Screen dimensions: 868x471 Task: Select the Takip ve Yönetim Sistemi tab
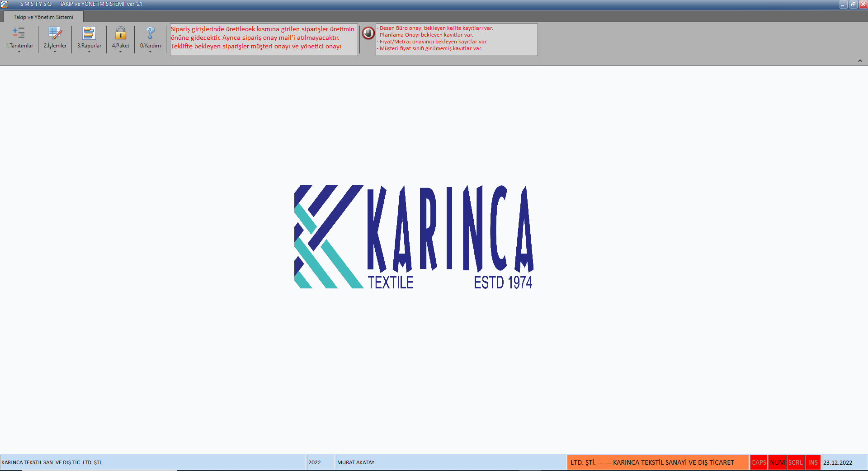[x=43, y=17]
